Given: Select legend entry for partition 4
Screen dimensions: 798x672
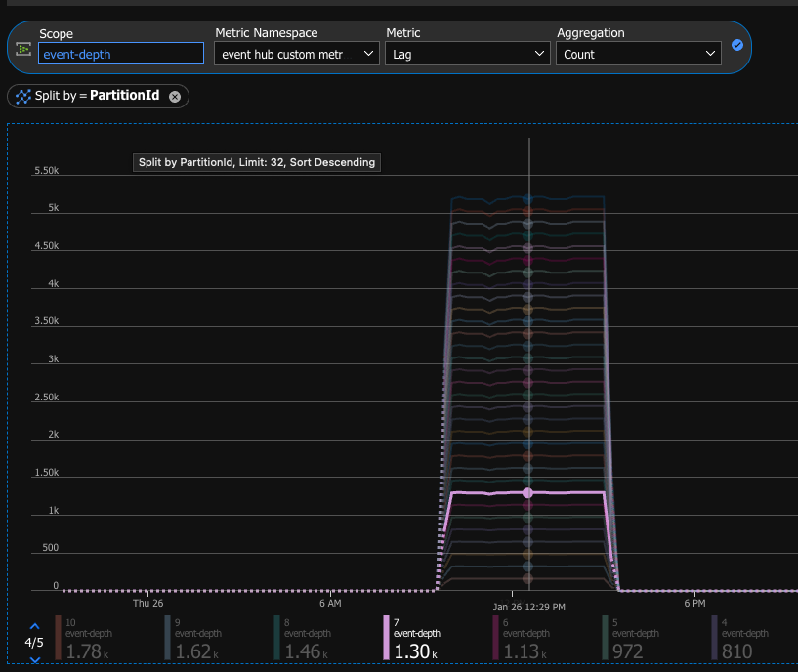Looking at the screenshot, I should (740, 639).
